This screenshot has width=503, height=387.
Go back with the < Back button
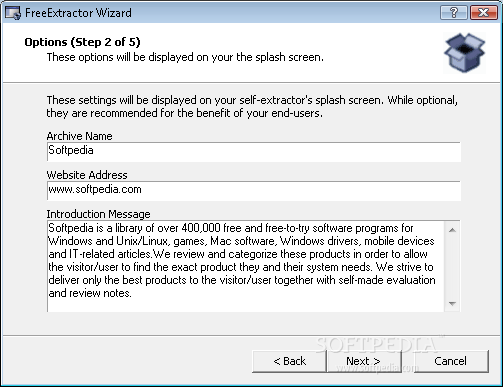coord(289,361)
